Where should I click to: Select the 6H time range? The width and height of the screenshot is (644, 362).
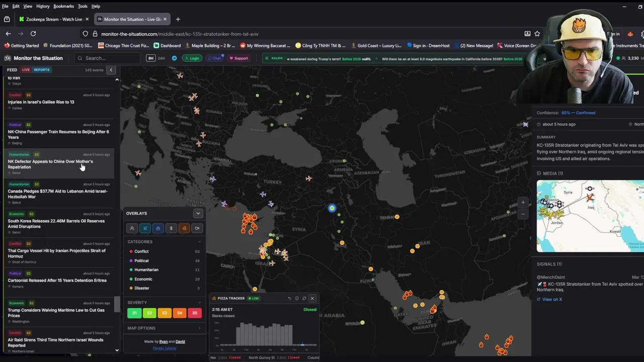pyautogui.click(x=150, y=58)
